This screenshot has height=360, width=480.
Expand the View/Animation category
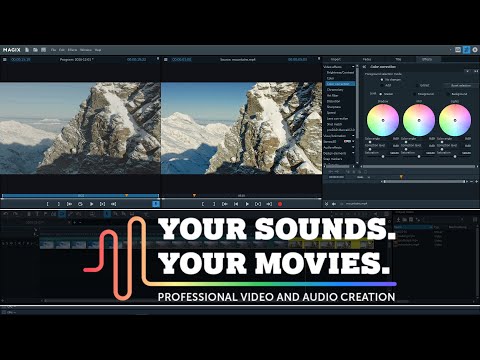click(x=353, y=136)
